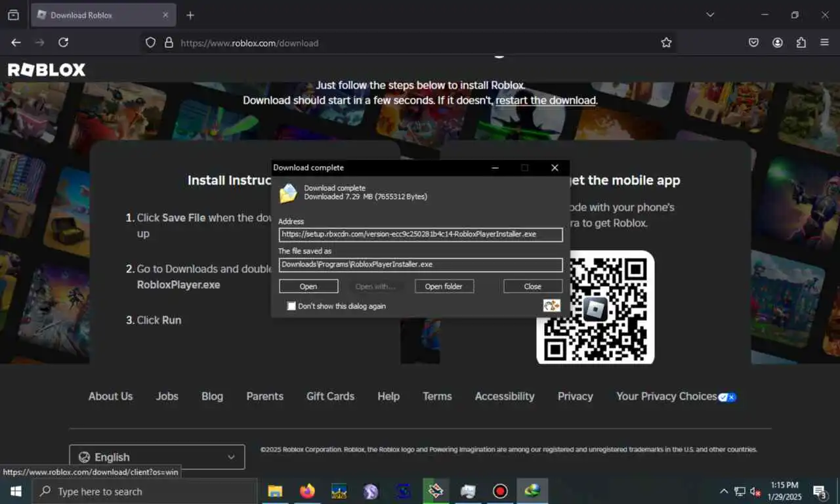Open the Pocket save icon in toolbar
Image resolution: width=840 pixels, height=504 pixels.
[754, 43]
